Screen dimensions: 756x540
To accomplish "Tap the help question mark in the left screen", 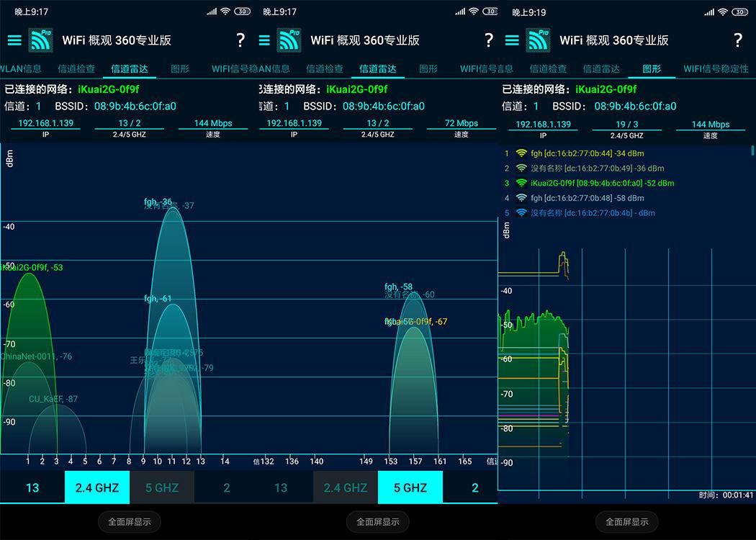I will [x=240, y=40].
